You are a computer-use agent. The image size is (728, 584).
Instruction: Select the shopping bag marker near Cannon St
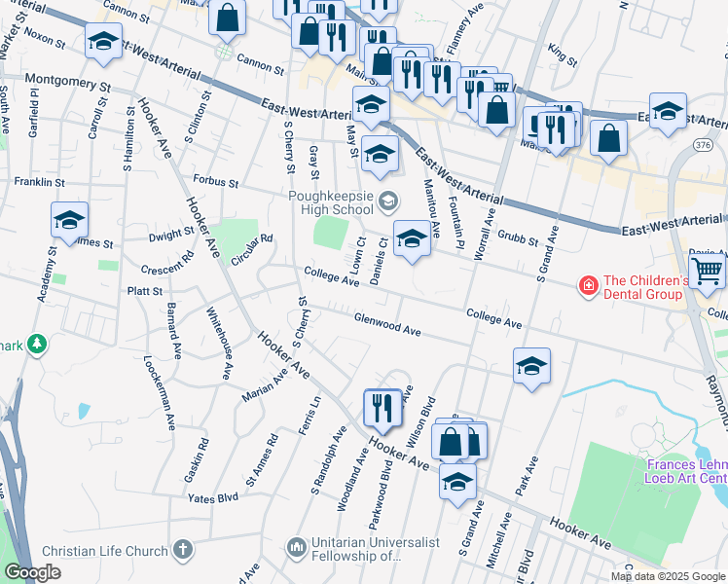point(227,20)
